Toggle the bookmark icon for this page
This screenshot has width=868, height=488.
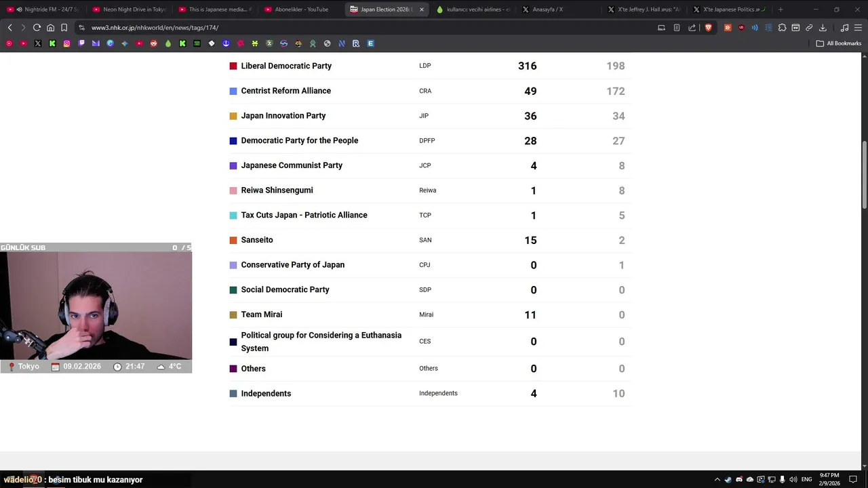tap(64, 28)
